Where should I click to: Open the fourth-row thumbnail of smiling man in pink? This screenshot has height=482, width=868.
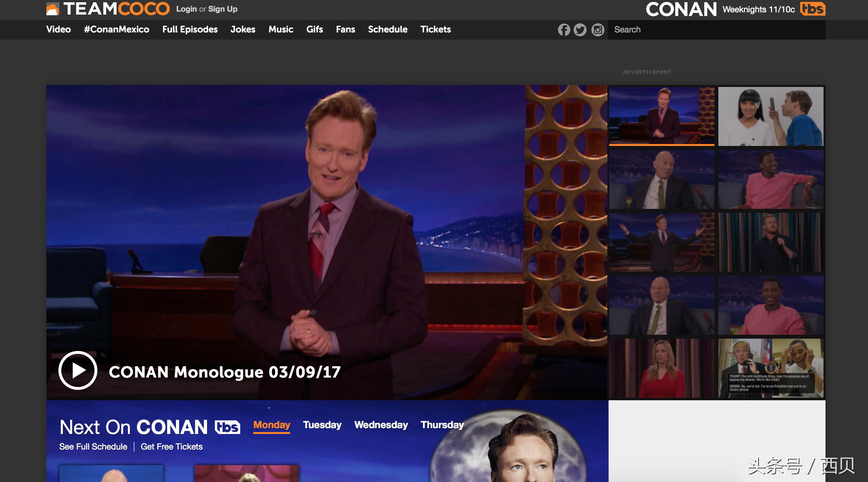click(x=771, y=305)
